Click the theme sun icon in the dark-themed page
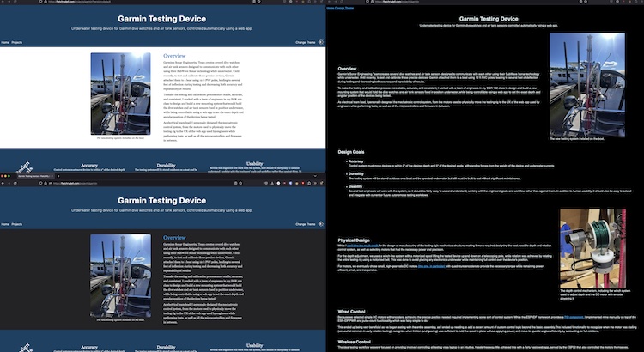Screen dimensions: 644x352 pos(321,224)
